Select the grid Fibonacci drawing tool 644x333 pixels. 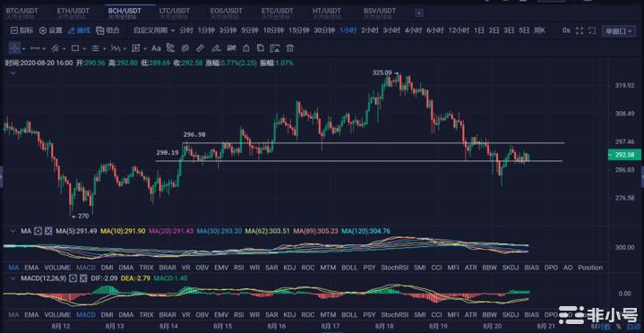135,48
